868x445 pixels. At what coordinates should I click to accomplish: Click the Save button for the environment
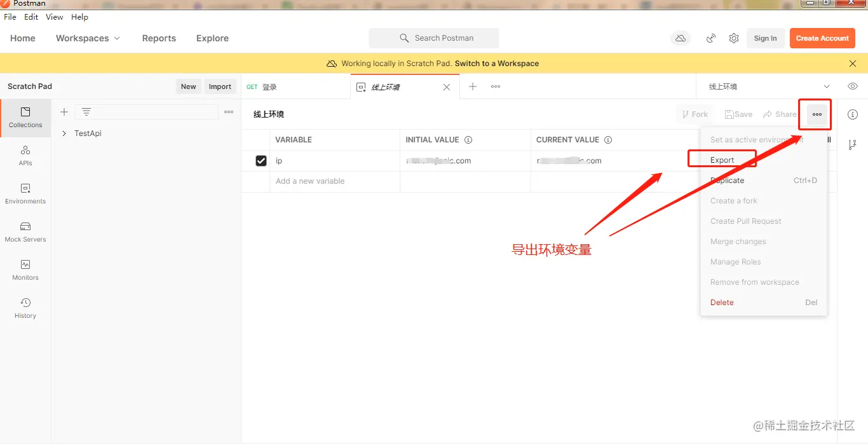(738, 114)
